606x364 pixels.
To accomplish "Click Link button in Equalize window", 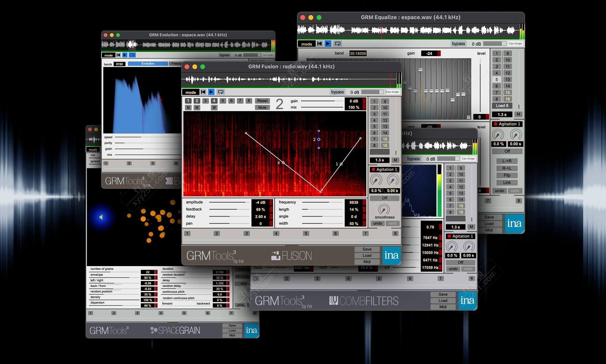I will click(x=507, y=182).
